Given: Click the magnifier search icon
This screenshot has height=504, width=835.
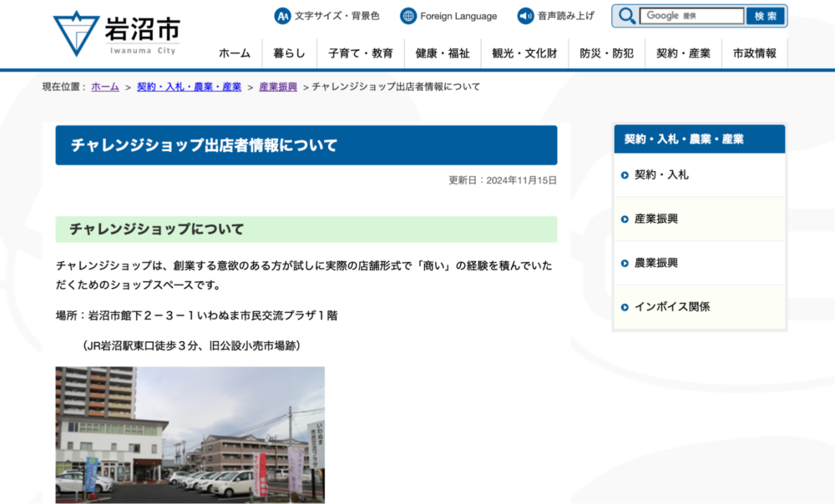Looking at the screenshot, I should 627,16.
